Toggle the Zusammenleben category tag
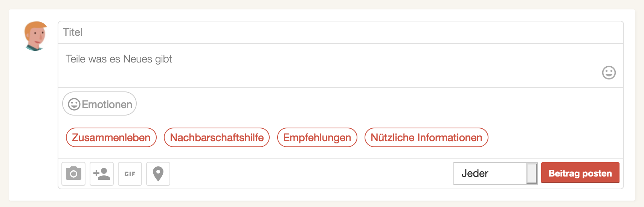The width and height of the screenshot is (644, 207). 111,137
